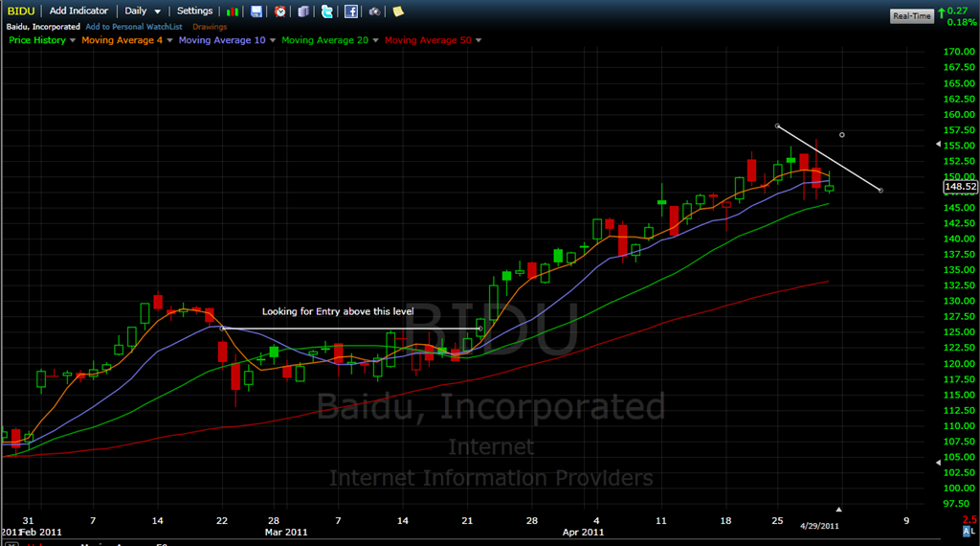Click the save floppy disk icon
This screenshot has height=546, width=980.
256,11
